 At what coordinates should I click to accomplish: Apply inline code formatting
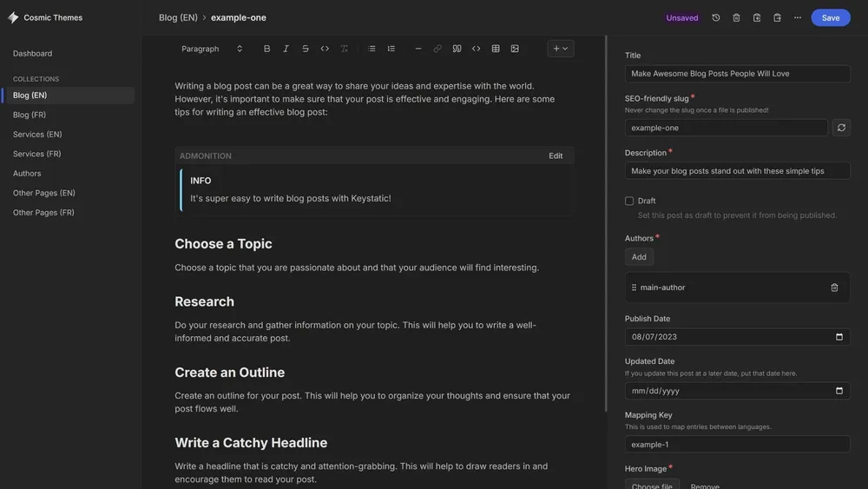tap(325, 49)
